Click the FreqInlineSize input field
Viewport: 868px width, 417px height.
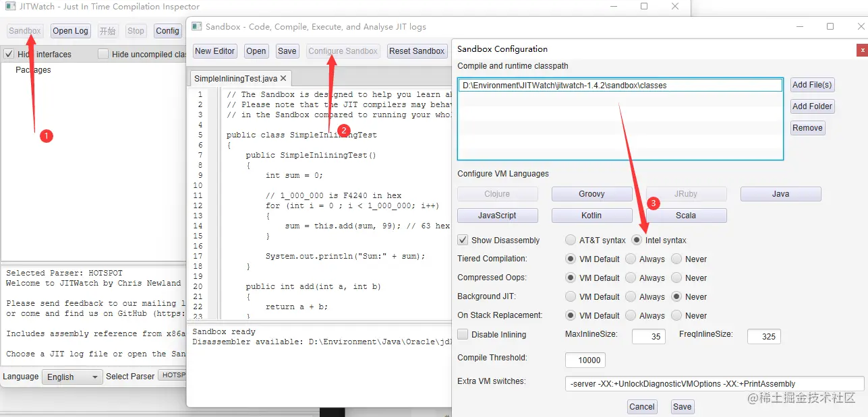click(764, 336)
